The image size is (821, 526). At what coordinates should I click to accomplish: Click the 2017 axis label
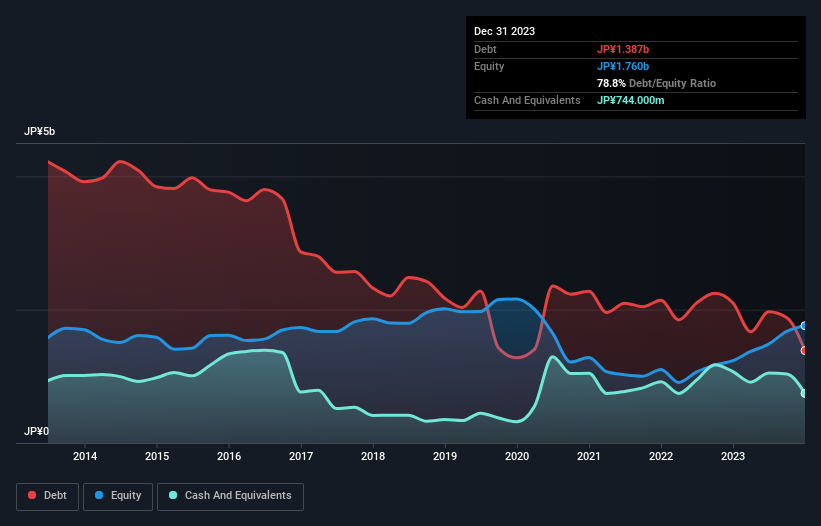click(301, 456)
